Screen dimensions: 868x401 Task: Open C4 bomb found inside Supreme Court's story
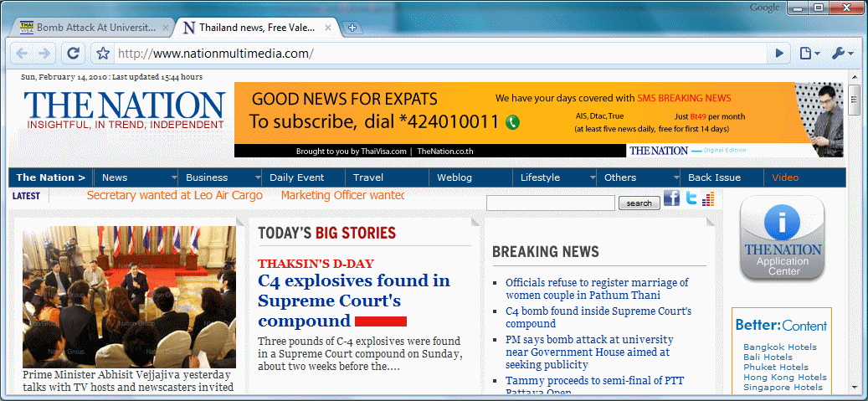pos(598,317)
